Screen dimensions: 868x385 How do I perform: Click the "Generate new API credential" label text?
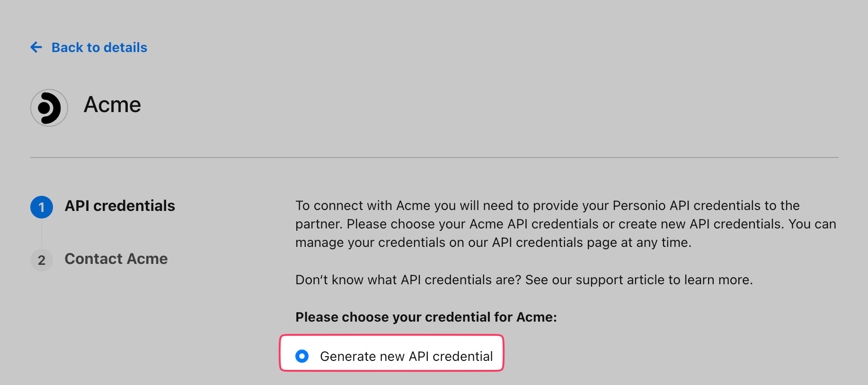click(406, 356)
